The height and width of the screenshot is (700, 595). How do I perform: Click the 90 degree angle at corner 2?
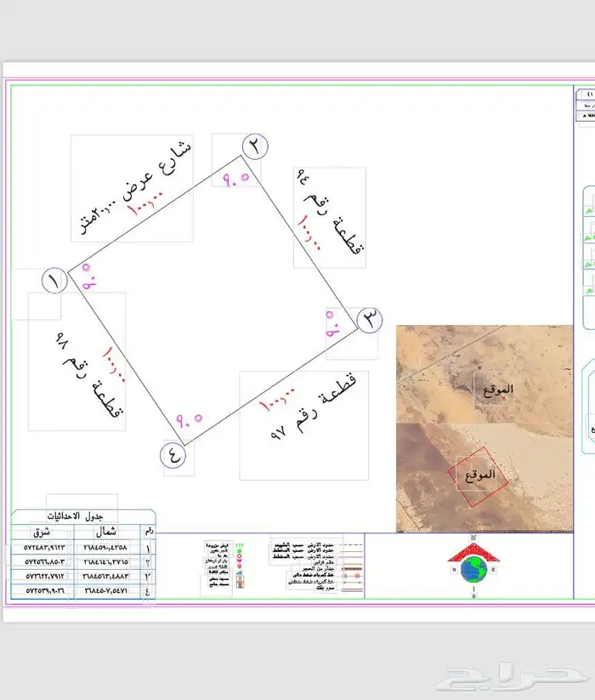(x=235, y=179)
